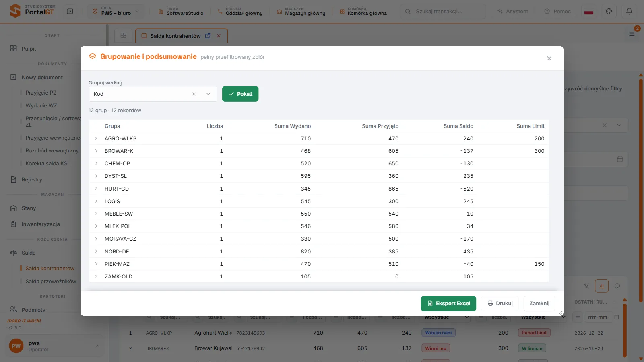Open Inwentaryzacja in sidebar
The width and height of the screenshot is (644, 362).
point(41,224)
